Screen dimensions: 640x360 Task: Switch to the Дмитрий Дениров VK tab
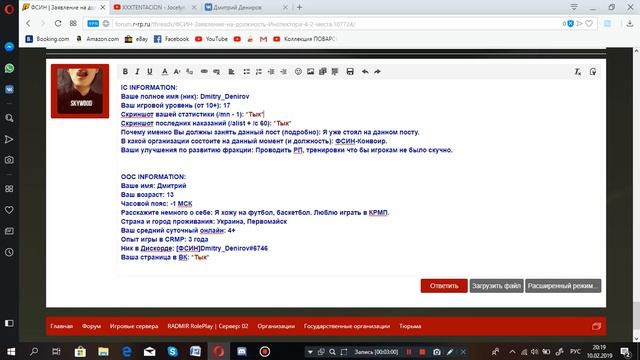(246, 7)
